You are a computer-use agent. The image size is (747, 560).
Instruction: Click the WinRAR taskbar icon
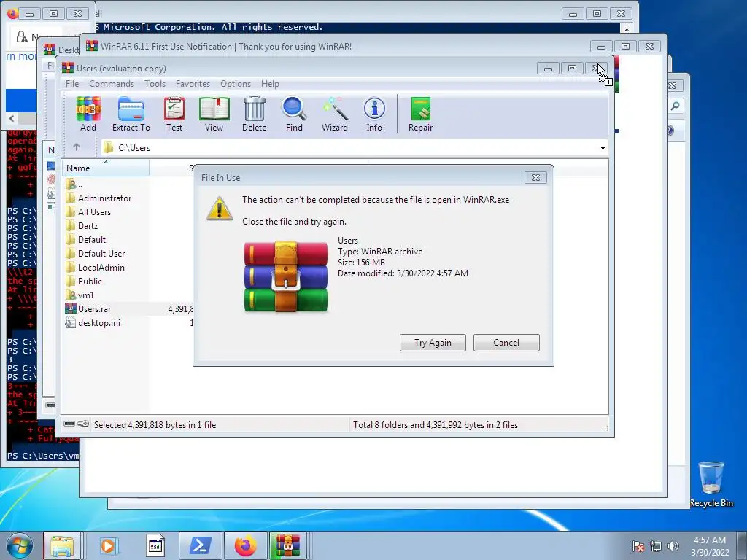point(287,545)
